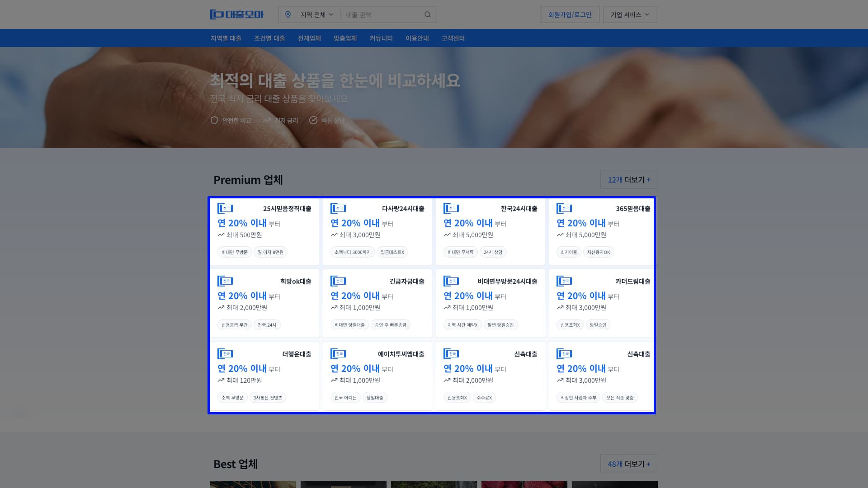Open the 지역 전체 region dropdown

point(313,14)
